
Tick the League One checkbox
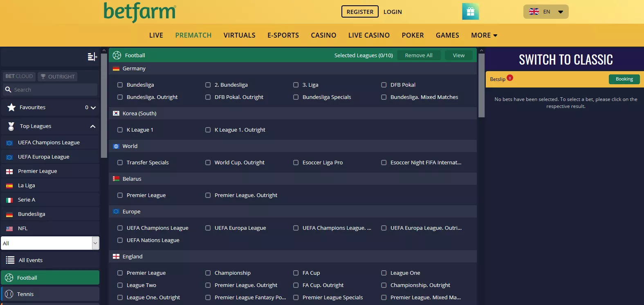pos(384,273)
